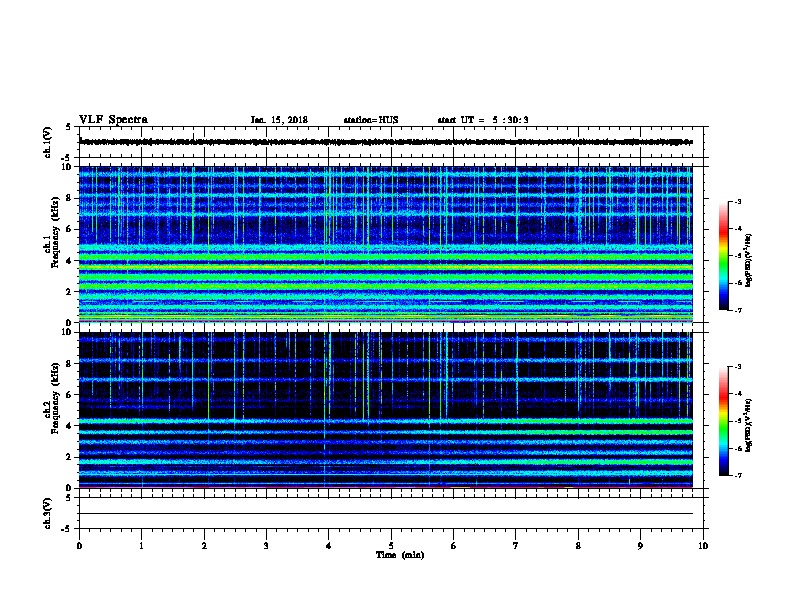Click the "station=HUS" header text
Viewport: 792px width, 612px height.
click(371, 120)
